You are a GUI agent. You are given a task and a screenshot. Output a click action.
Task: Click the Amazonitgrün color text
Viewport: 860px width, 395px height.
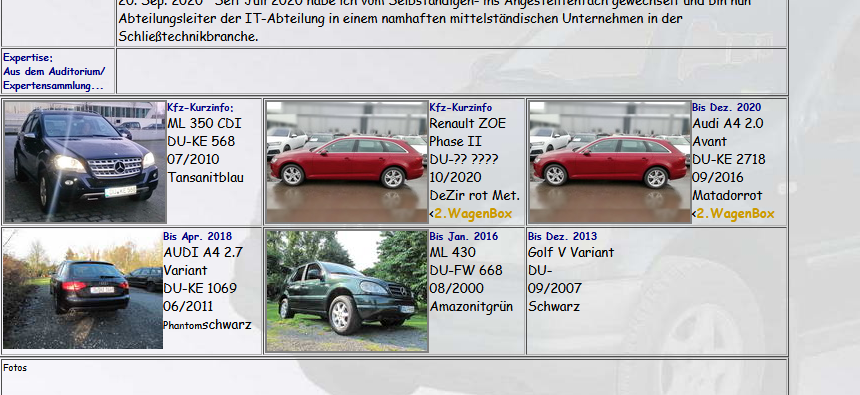471,307
